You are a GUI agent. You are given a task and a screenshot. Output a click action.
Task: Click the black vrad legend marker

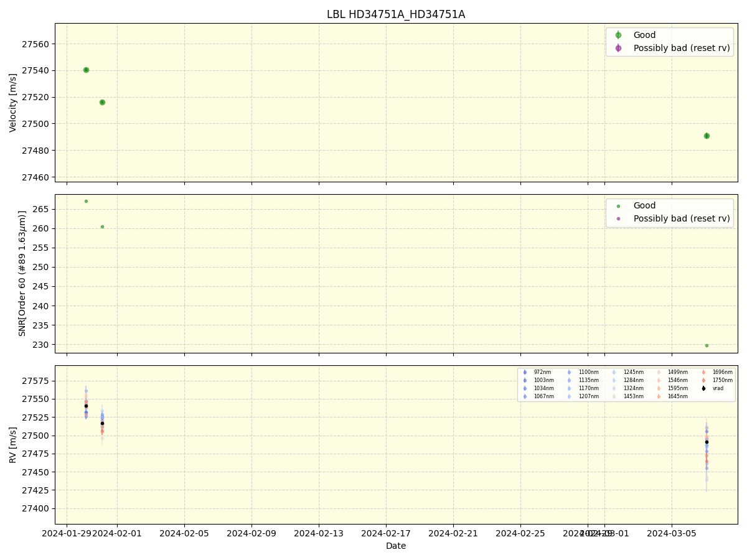pos(703,388)
